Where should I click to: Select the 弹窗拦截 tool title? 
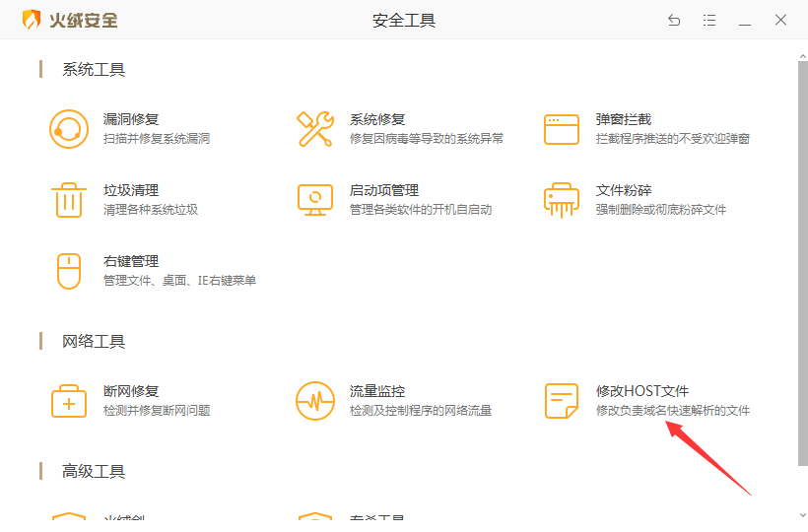tap(624, 119)
